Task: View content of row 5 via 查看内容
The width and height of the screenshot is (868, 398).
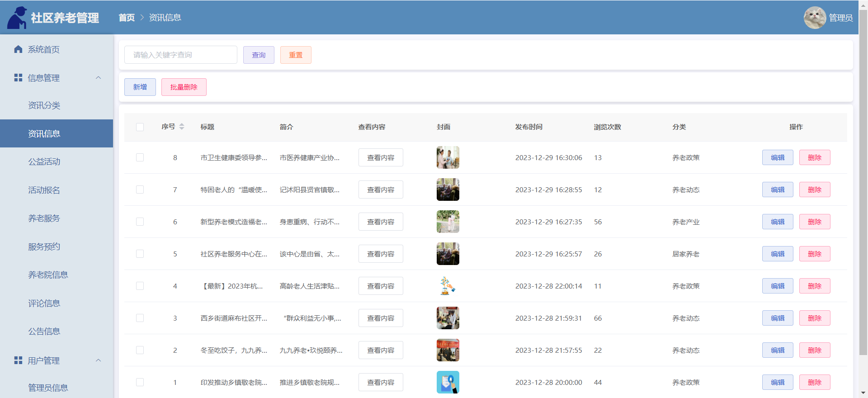Action: pyautogui.click(x=381, y=254)
